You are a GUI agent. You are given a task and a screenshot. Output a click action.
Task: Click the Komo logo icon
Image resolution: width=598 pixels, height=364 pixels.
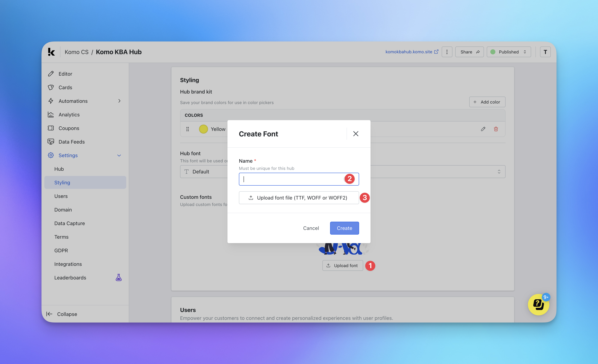pos(51,52)
